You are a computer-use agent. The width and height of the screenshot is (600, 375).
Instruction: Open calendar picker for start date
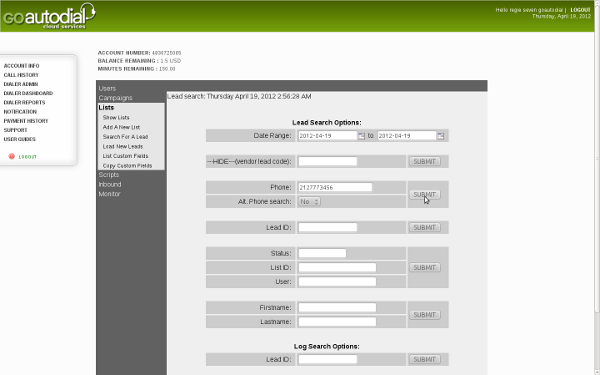(361, 136)
